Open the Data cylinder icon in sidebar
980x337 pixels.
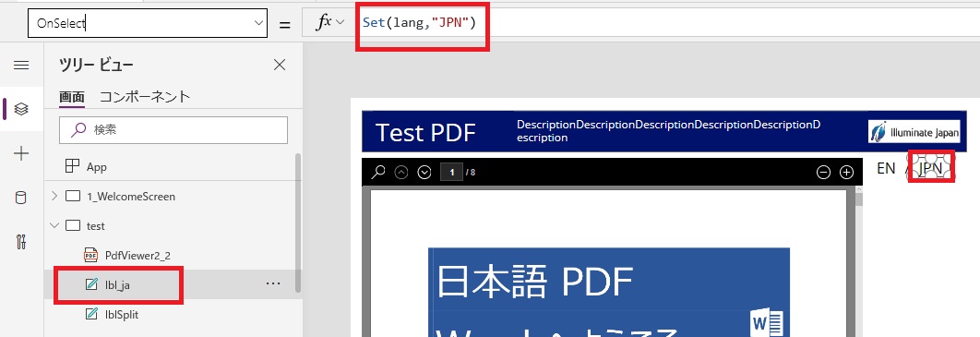[21, 199]
